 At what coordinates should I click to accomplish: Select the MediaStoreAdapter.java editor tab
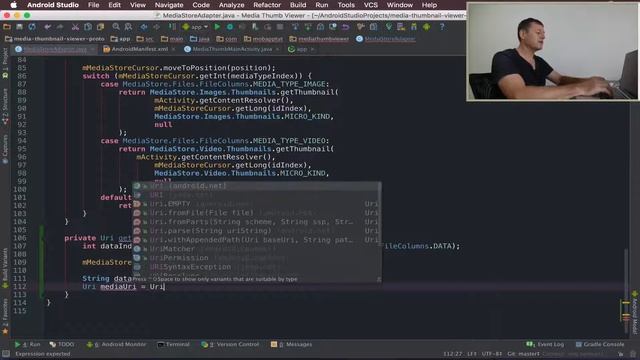pos(55,49)
